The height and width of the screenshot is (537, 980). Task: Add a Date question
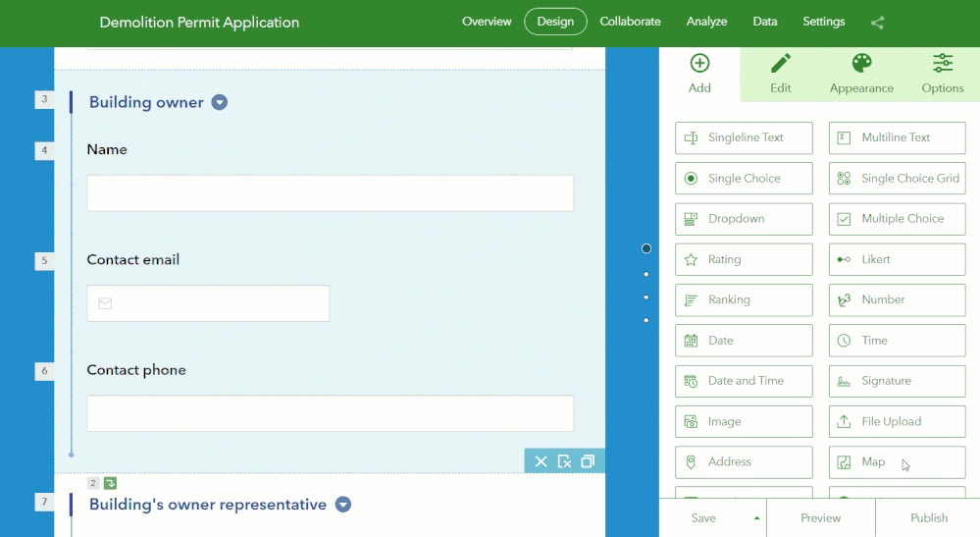[744, 341]
